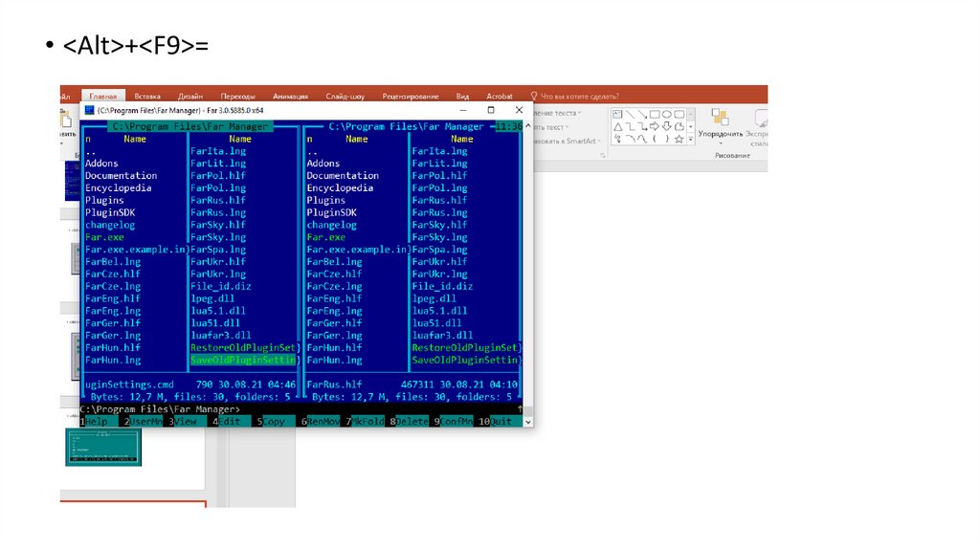Pick the Isosceles Triangle shape
980x549 pixels.
pos(617,127)
